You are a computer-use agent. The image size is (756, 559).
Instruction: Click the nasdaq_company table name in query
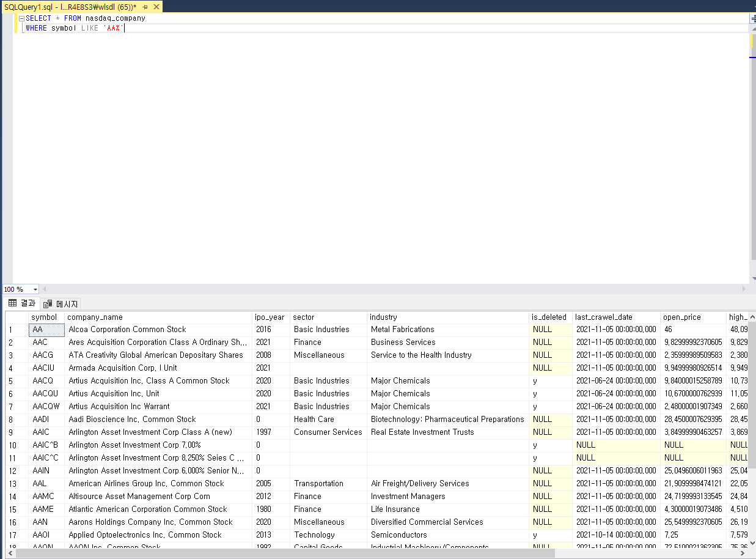tap(115, 18)
